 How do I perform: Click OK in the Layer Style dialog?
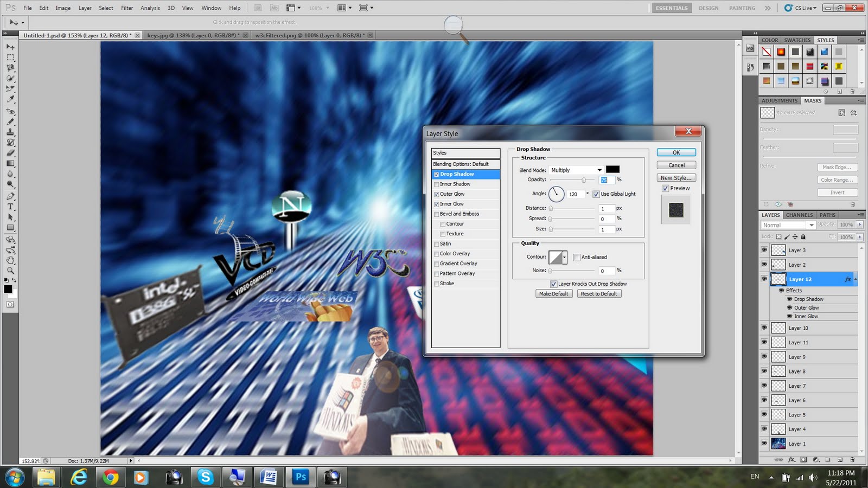(676, 152)
